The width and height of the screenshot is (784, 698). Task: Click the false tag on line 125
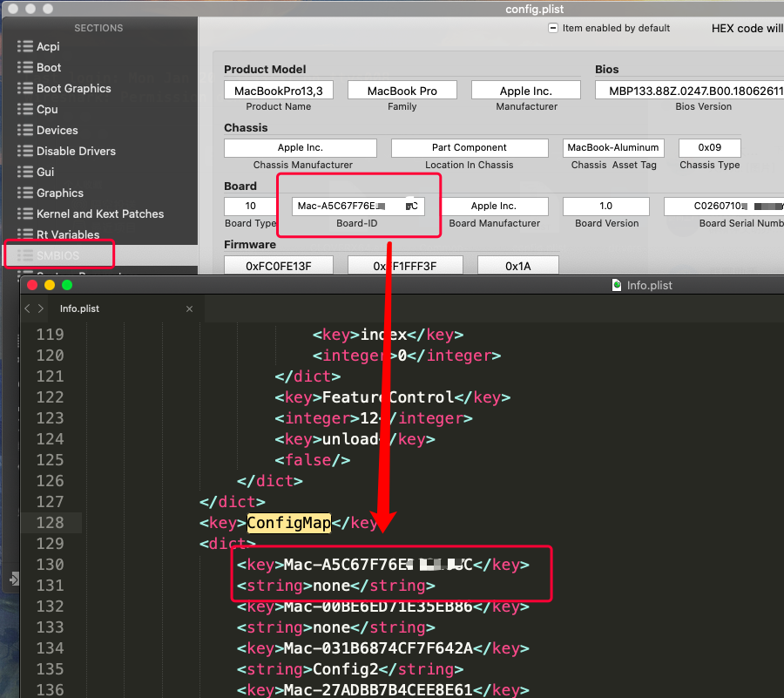coord(313,460)
